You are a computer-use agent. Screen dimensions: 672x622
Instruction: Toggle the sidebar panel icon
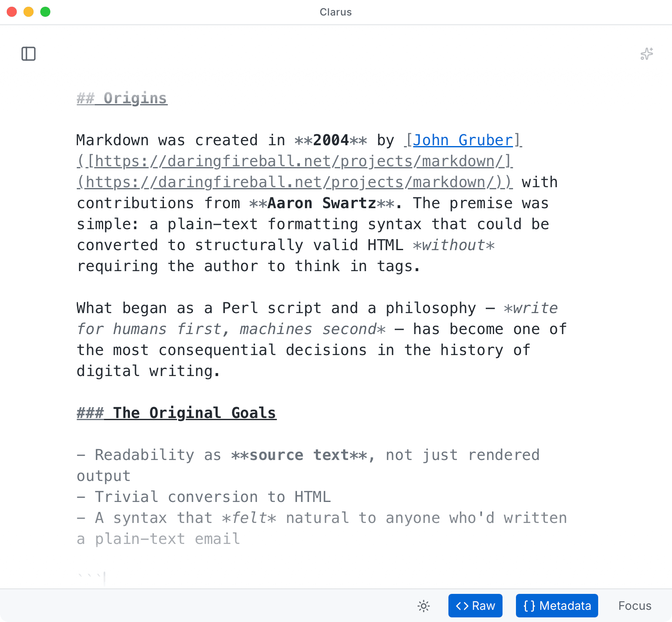coord(29,54)
